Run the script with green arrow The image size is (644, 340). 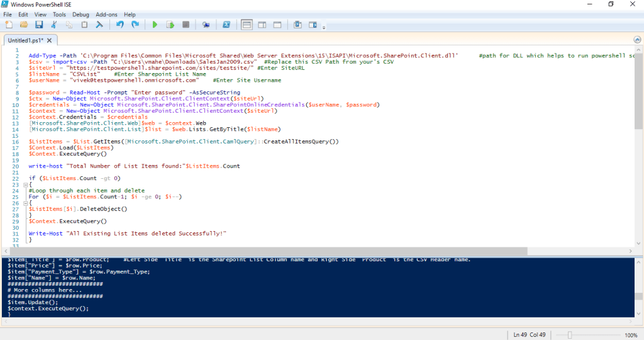pyautogui.click(x=155, y=25)
